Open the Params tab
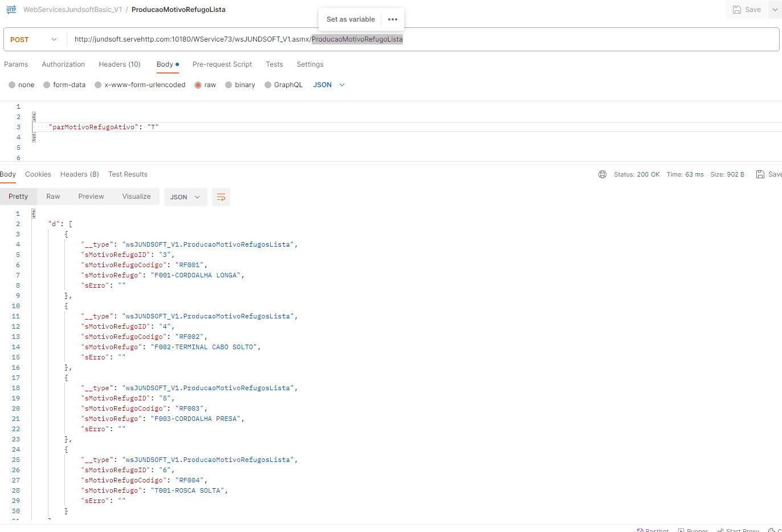The image size is (782, 532). (16, 64)
